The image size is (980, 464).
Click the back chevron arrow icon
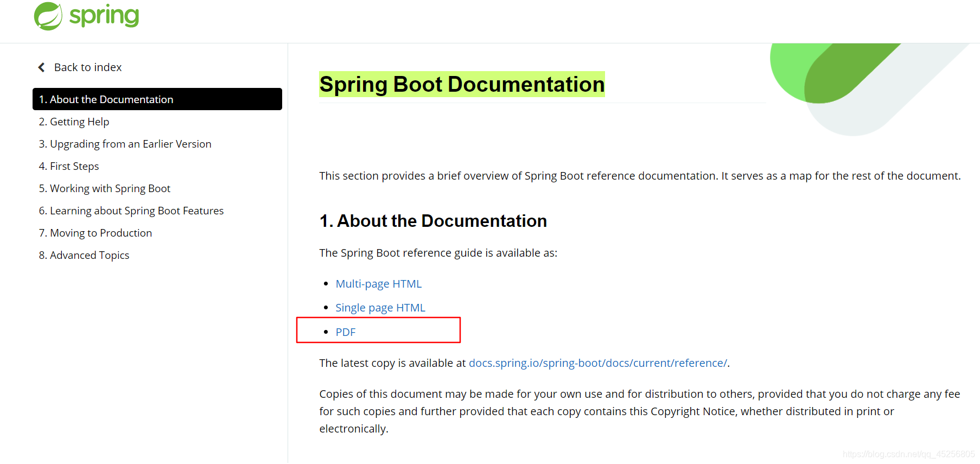click(41, 67)
